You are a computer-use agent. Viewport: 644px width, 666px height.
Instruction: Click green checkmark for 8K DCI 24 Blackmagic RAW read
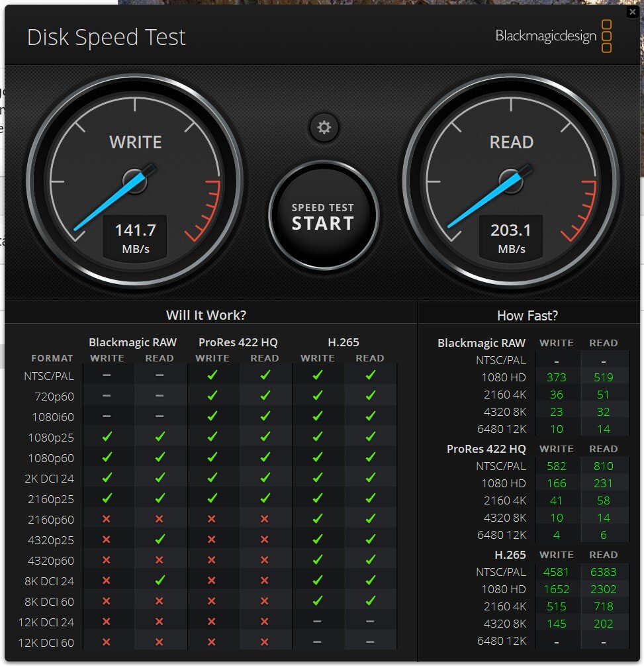click(160, 580)
